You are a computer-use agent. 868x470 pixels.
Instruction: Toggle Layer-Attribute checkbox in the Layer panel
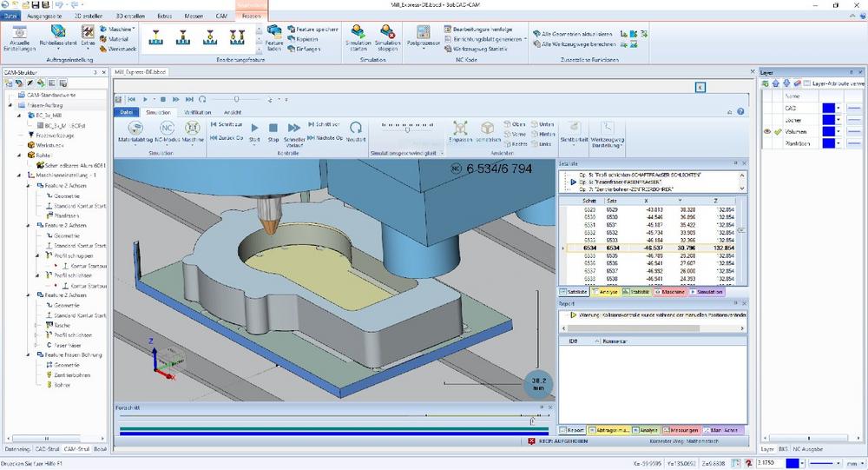coord(807,83)
